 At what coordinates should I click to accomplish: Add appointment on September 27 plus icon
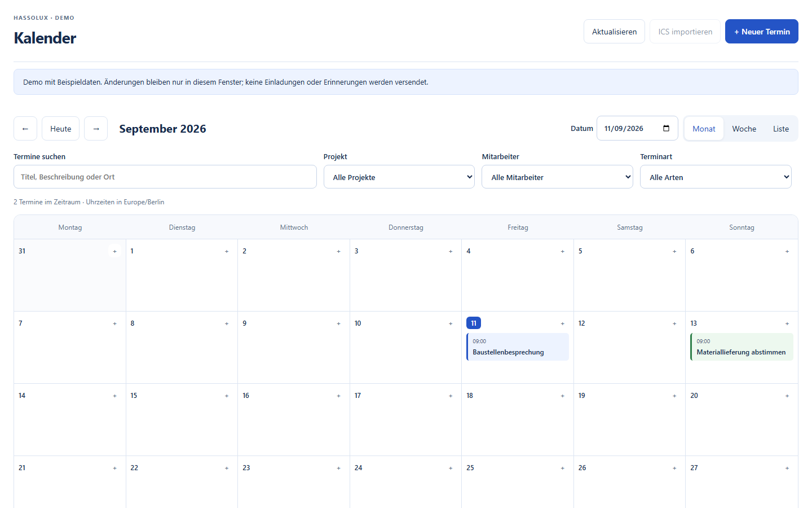click(787, 468)
